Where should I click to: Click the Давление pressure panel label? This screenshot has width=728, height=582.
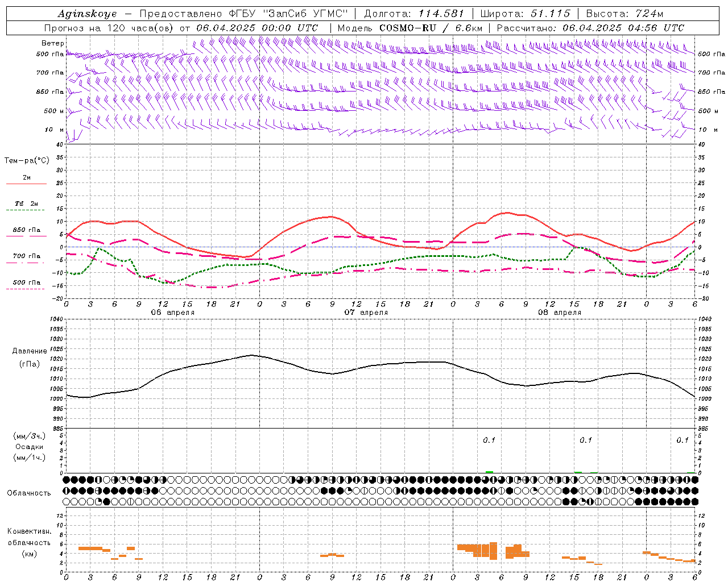click(x=29, y=351)
